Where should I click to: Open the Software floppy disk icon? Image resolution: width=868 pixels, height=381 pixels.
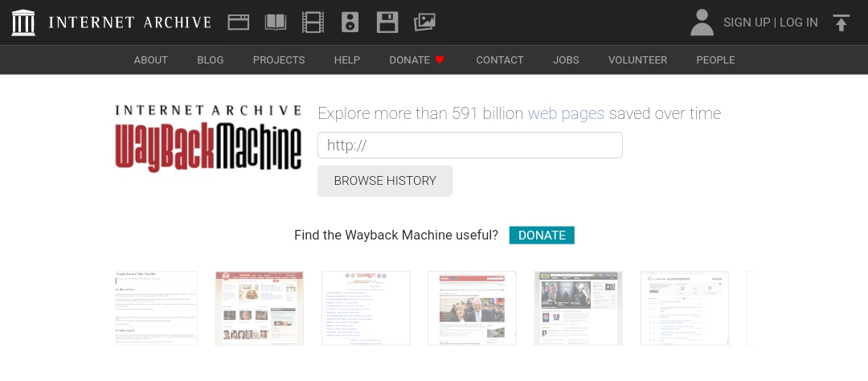[x=387, y=23]
